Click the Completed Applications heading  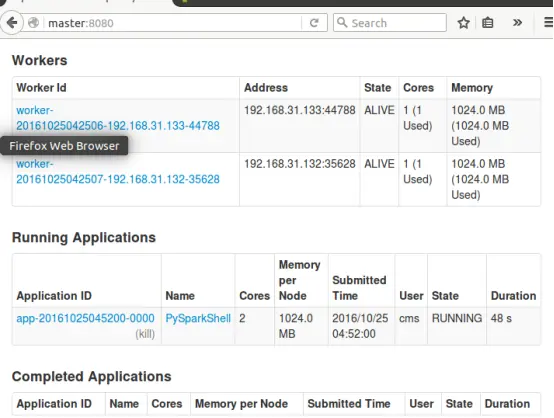click(92, 377)
